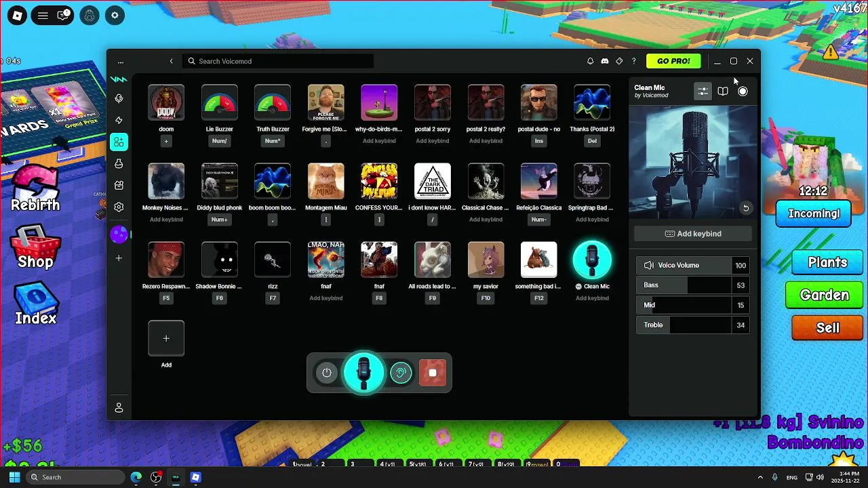
Task: Click the active microphone button in bottom bar
Action: (364, 372)
